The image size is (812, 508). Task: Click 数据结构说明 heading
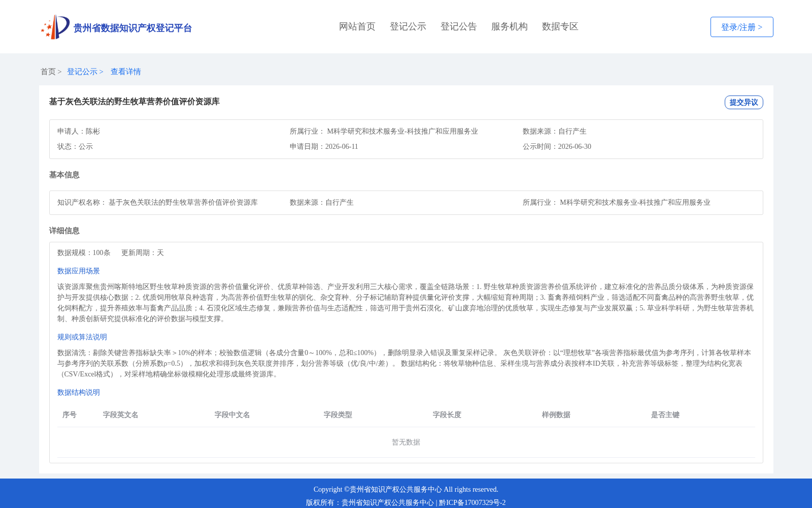pyautogui.click(x=79, y=392)
